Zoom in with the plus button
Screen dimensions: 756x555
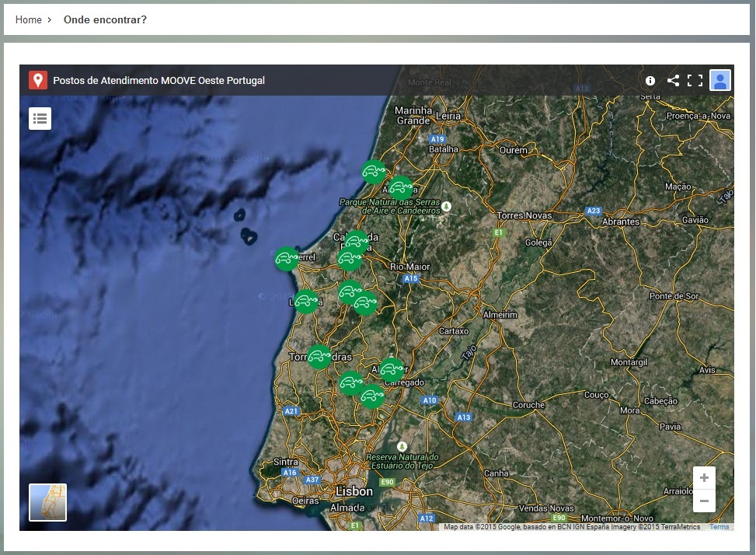point(704,478)
